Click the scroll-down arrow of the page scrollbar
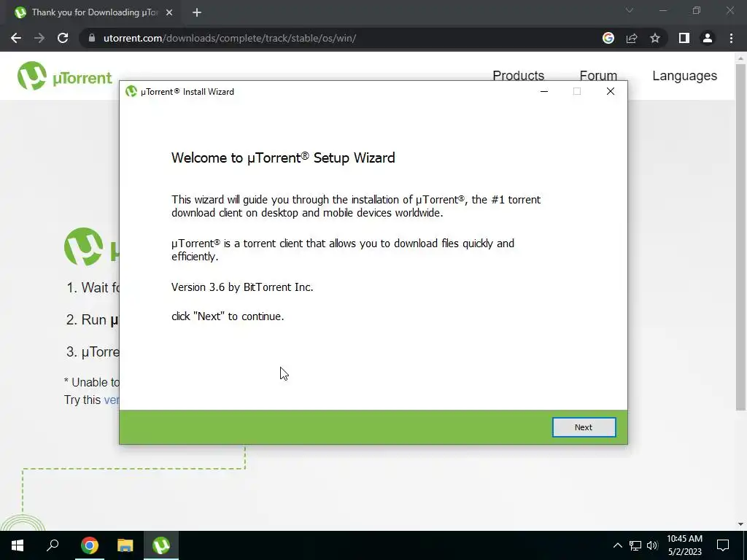The image size is (747, 560). click(x=740, y=524)
